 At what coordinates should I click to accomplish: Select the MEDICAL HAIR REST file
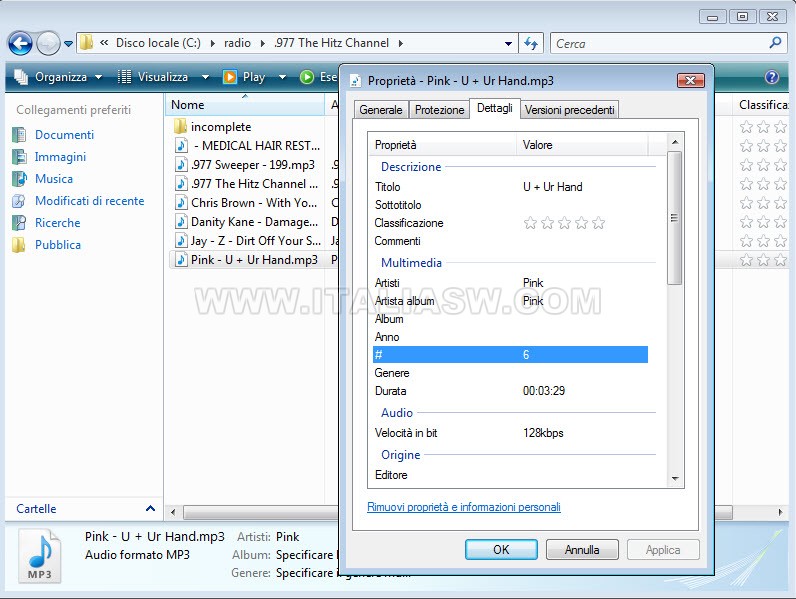[x=248, y=146]
